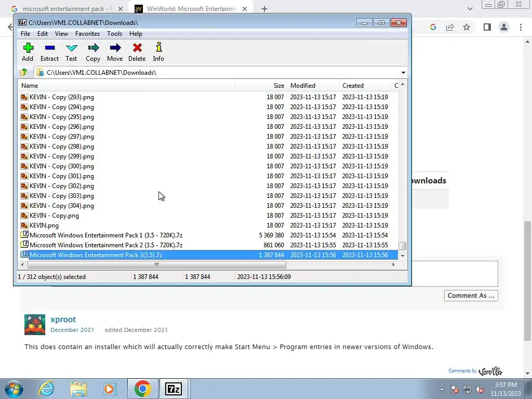The width and height of the screenshot is (532, 399).
Task: Open the Help menu
Action: [x=136, y=34]
